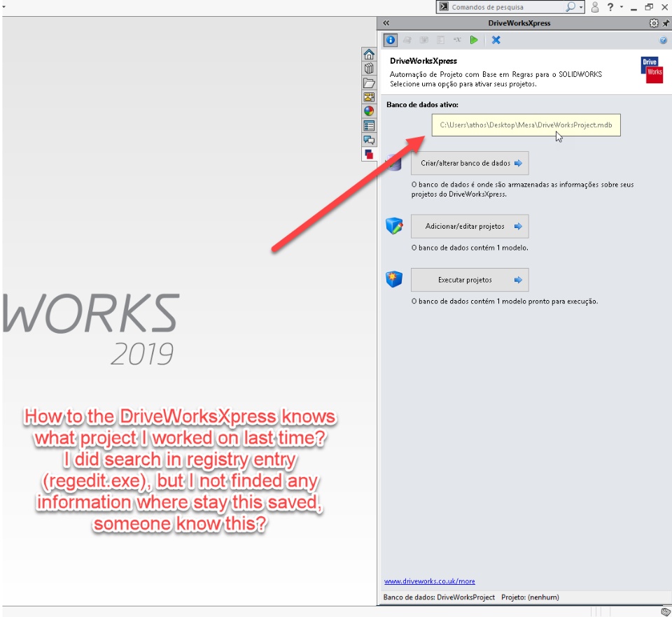The width and height of the screenshot is (672, 617).
Task: Collapse task pane with double chevron
Action: tap(386, 23)
